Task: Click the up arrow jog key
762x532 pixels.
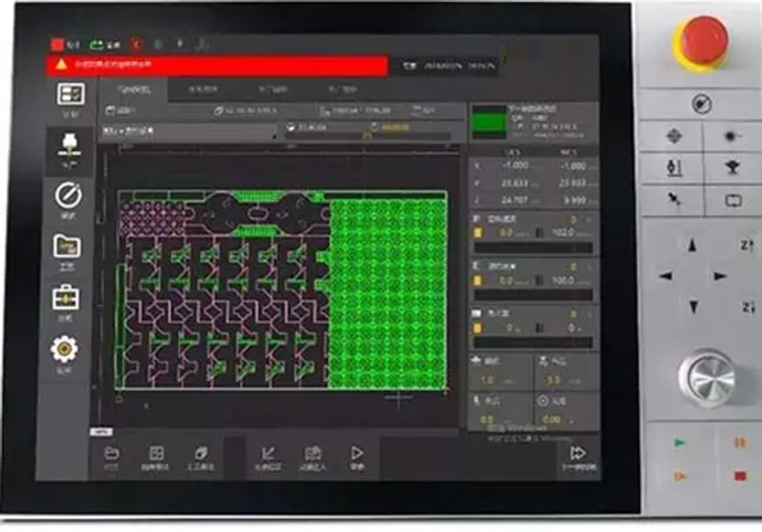Action: click(693, 245)
